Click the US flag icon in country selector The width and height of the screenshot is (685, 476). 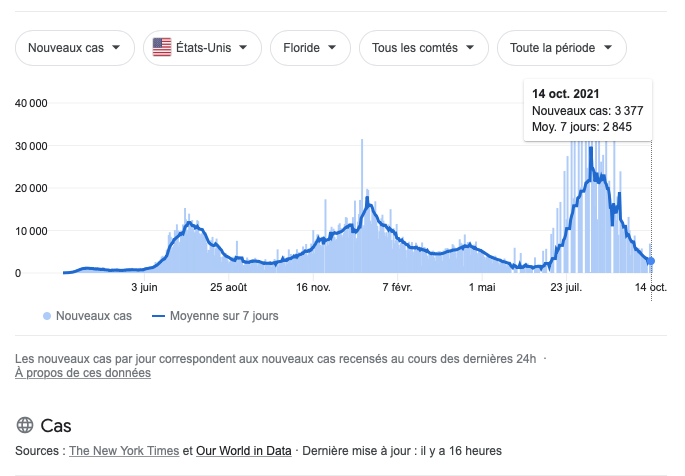click(x=161, y=47)
